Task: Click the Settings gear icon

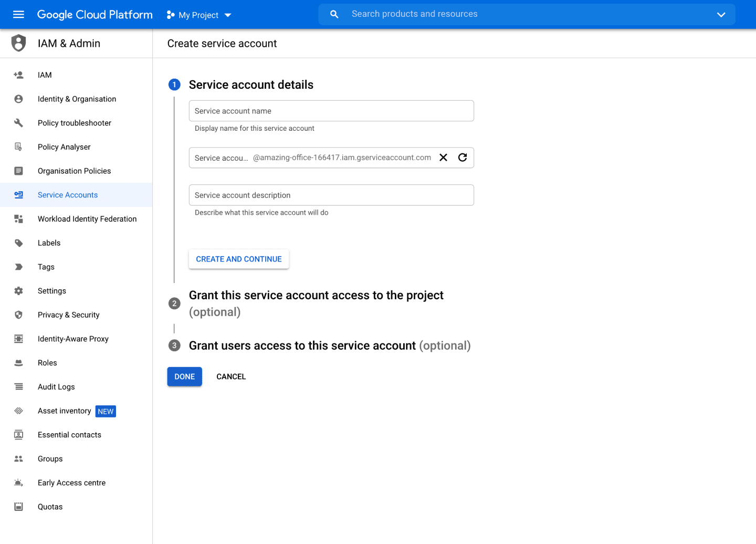Action: point(18,291)
